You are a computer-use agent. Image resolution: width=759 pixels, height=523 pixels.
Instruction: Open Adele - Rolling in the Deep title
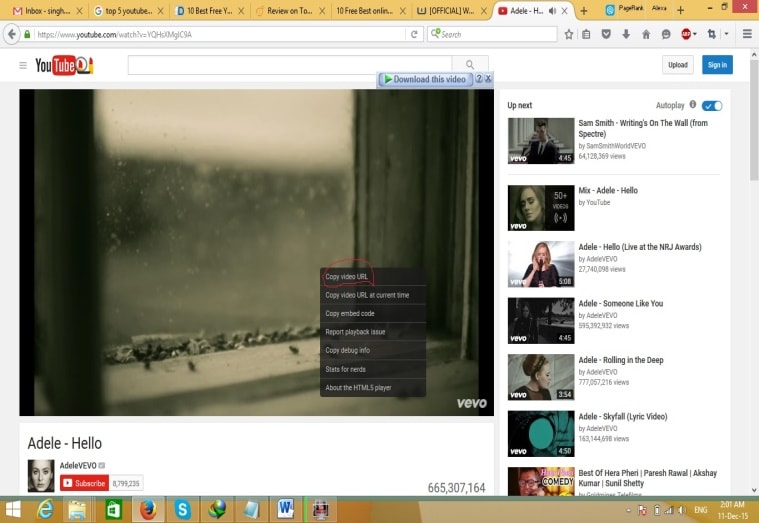pyautogui.click(x=621, y=360)
